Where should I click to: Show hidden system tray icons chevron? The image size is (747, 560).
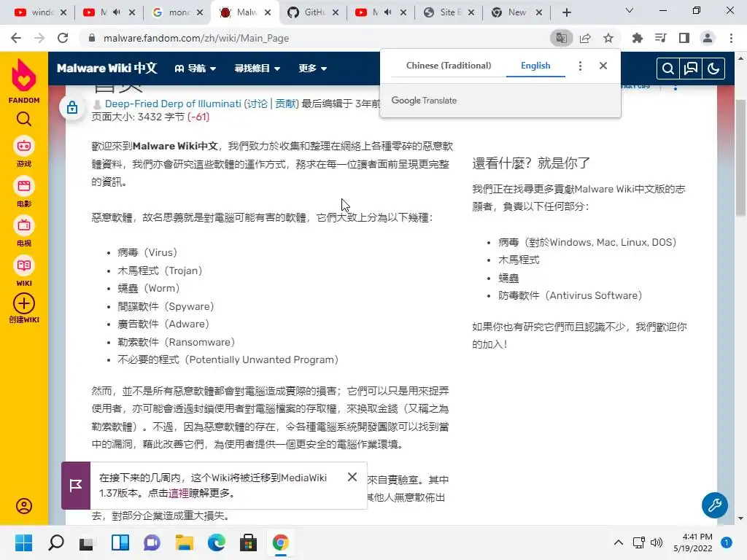point(619,542)
